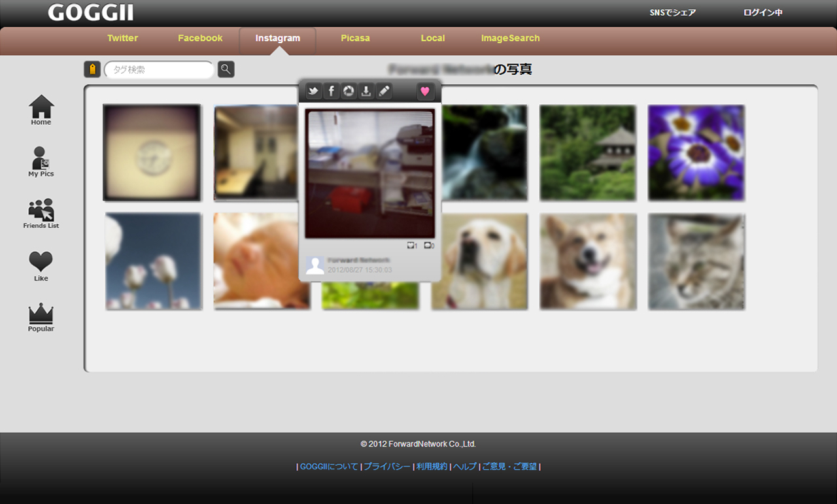
Task: Click the comments count bubble icon
Action: point(429,246)
